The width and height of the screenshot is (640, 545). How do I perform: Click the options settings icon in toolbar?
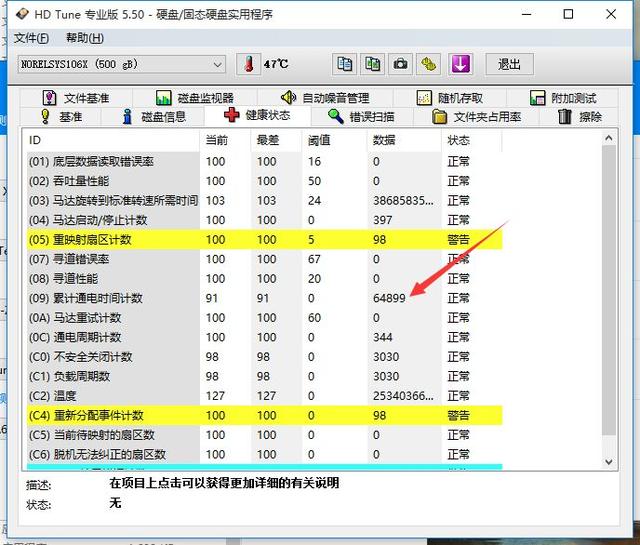(429, 64)
